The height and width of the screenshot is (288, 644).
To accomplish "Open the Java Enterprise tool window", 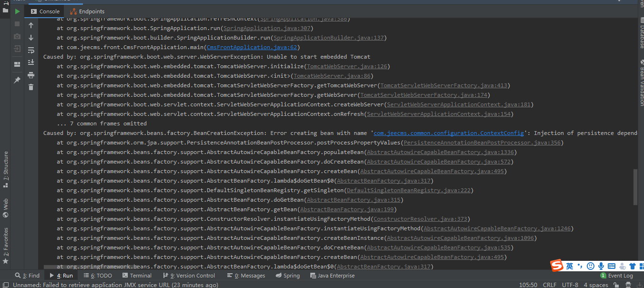I will (332, 276).
